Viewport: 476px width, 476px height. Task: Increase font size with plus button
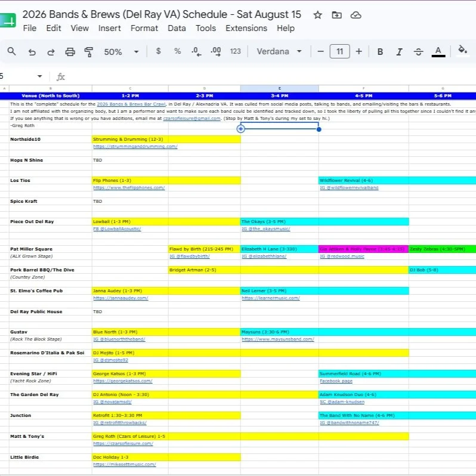(x=359, y=52)
